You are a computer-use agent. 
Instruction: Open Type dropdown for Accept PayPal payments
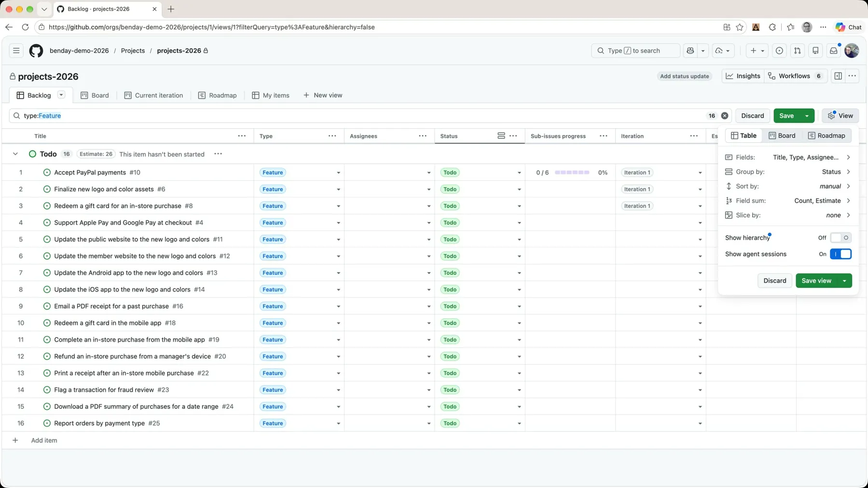point(338,173)
